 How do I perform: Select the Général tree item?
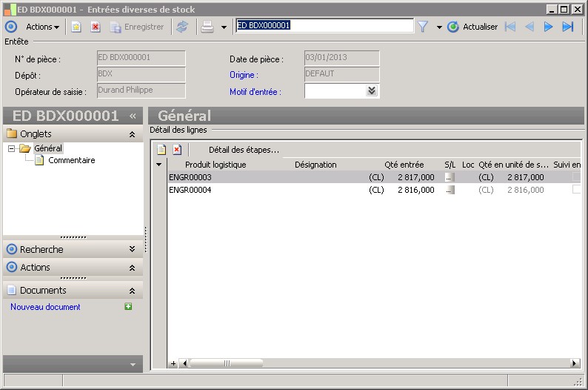(48, 148)
